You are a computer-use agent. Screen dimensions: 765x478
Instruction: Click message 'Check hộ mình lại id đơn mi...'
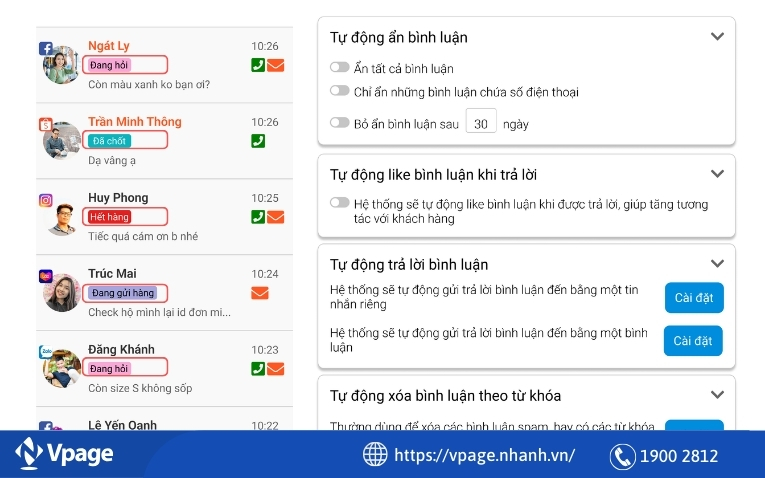[x=160, y=312]
